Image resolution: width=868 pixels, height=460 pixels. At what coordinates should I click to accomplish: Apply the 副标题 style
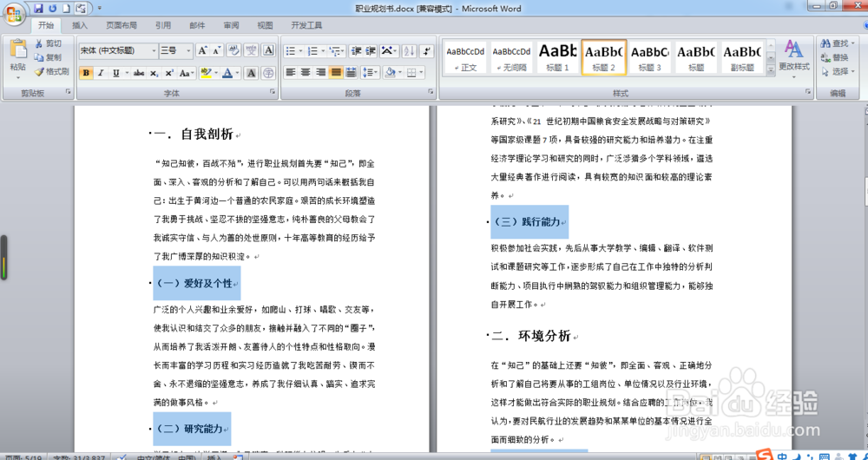[742, 57]
